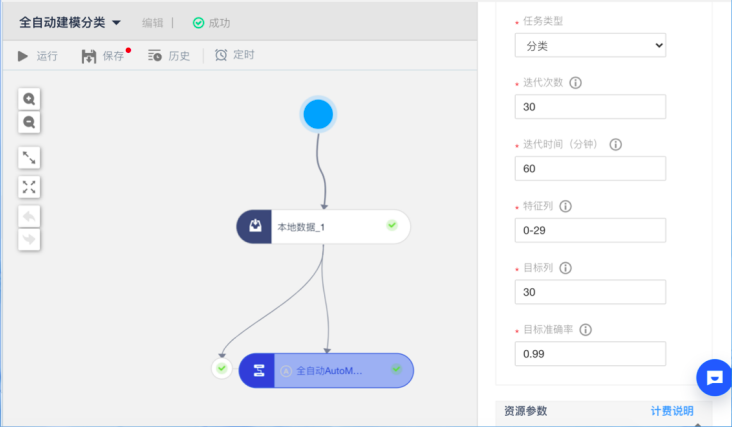
Task: Click the round check port left of AutoM node
Action: point(222,369)
